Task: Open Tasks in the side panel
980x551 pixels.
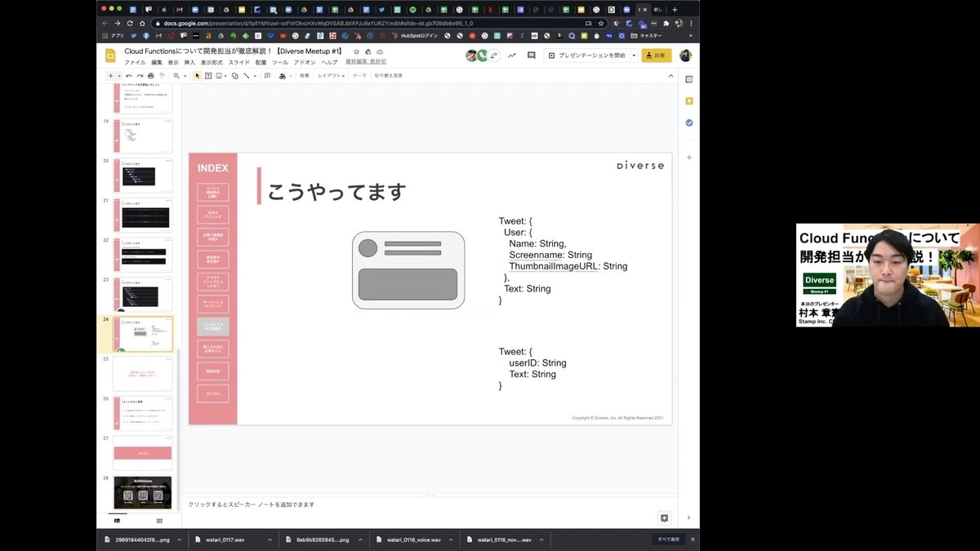Action: [689, 122]
